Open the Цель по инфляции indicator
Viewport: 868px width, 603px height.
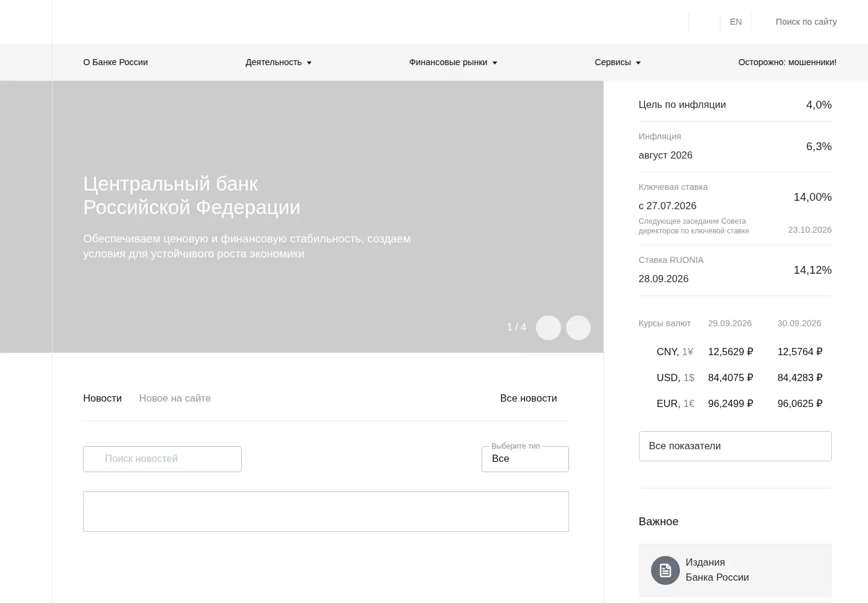pos(735,105)
